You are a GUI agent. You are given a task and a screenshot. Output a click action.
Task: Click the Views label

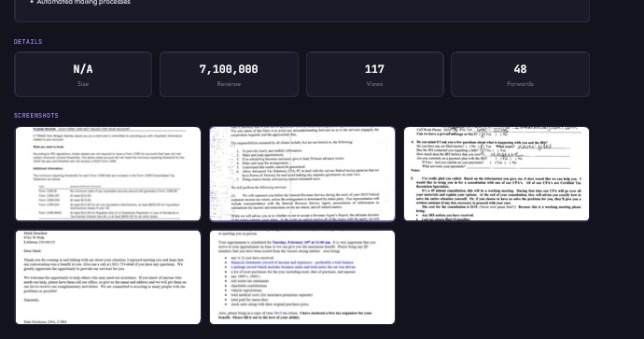coord(374,84)
